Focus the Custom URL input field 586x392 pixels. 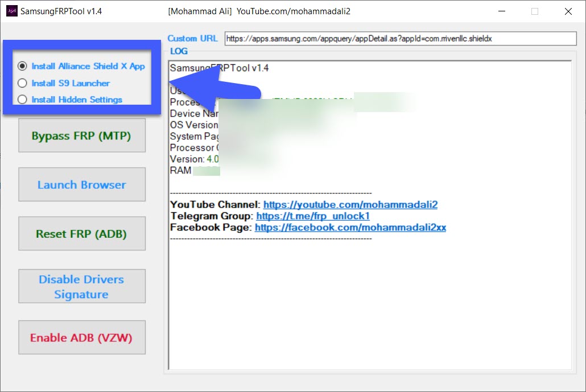[401, 39]
